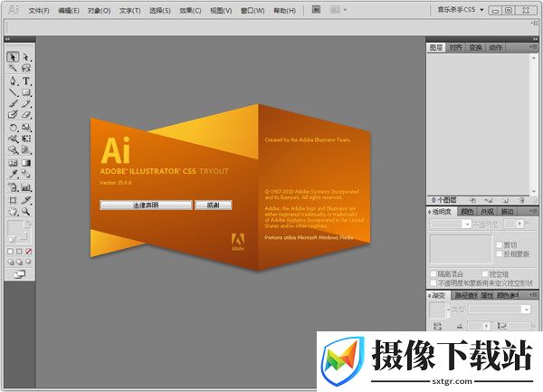Select the Eyedropper tool
543x392 pixels.
[13, 174]
